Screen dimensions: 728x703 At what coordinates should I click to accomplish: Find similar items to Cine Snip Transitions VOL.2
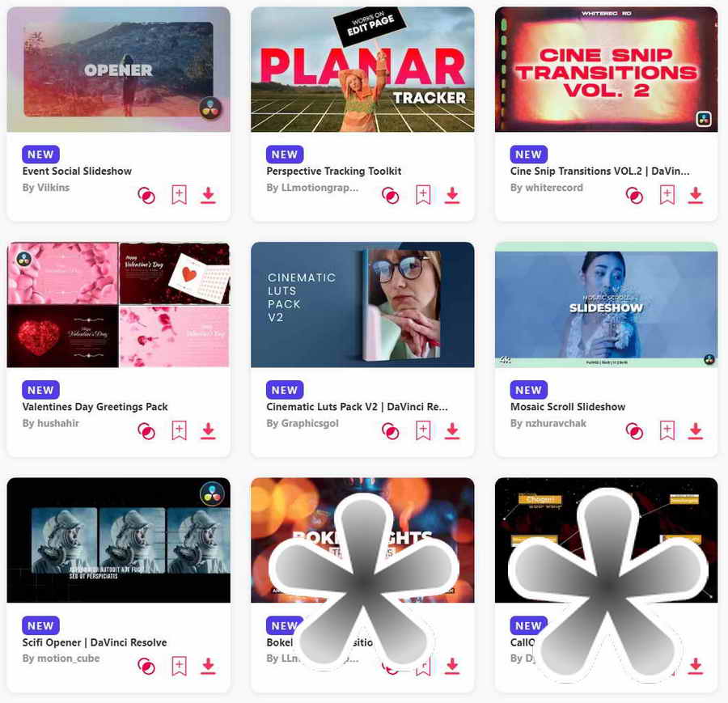pos(634,196)
